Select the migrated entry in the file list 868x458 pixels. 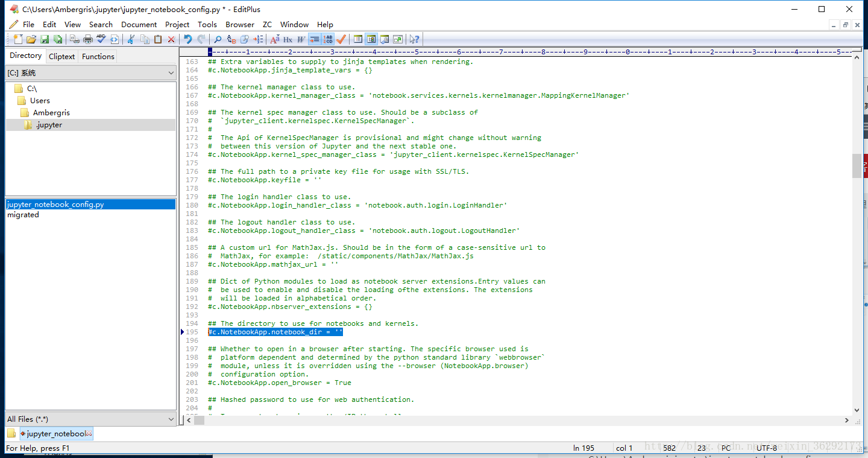click(23, 215)
